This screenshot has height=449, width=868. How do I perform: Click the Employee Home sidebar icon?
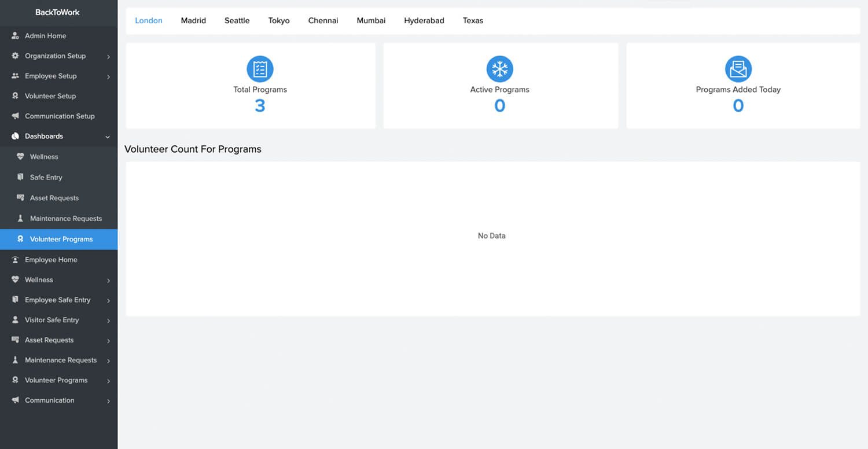tap(16, 260)
